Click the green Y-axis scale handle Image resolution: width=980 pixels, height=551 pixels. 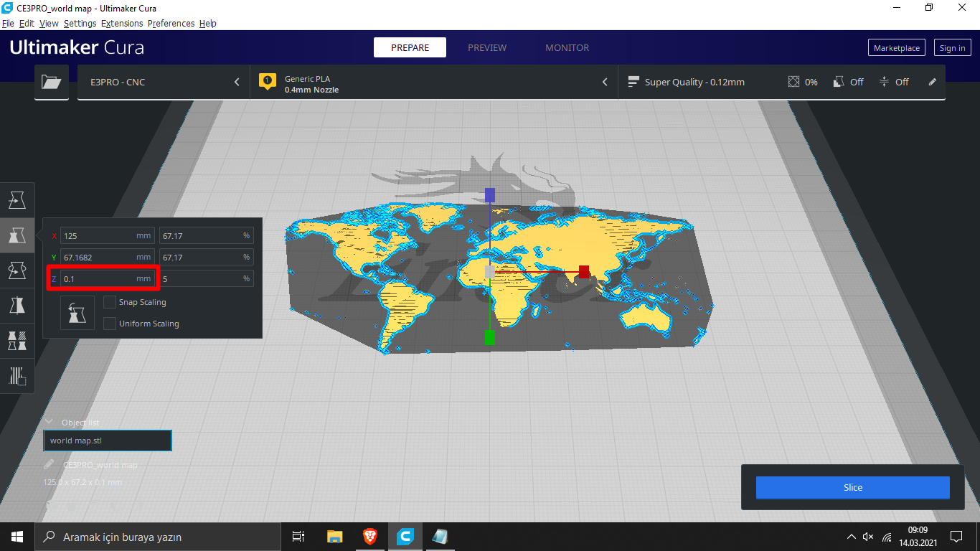490,337
